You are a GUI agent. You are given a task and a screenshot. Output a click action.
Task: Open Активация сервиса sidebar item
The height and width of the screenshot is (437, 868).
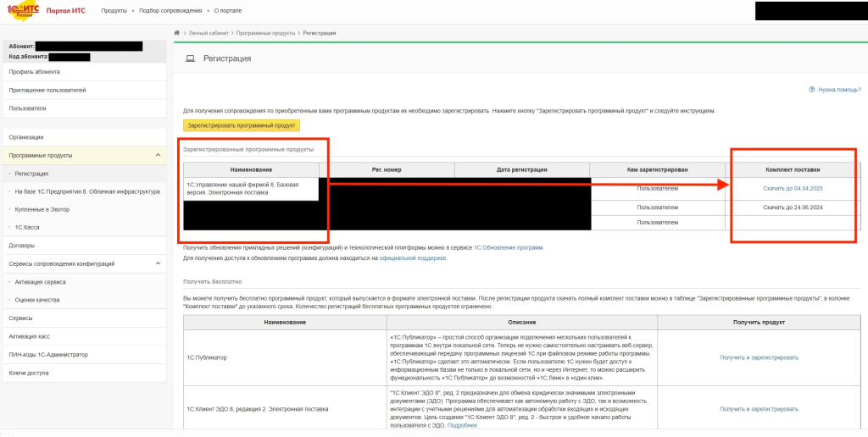point(41,282)
